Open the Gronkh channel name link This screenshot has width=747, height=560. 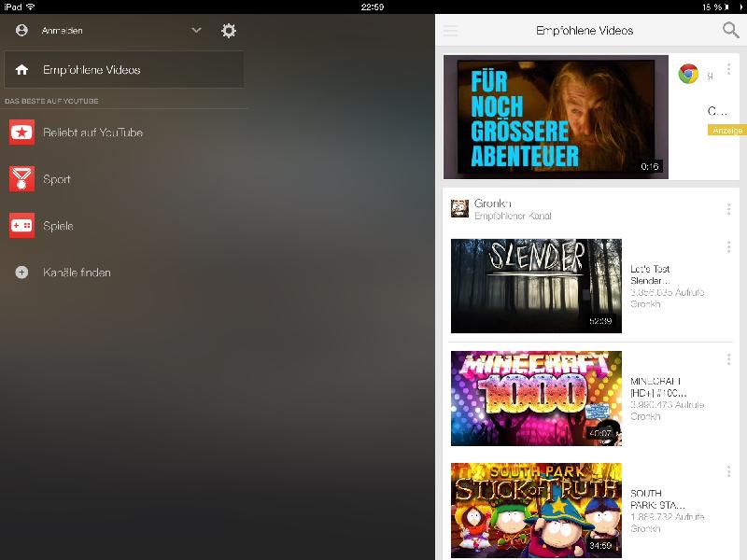click(493, 203)
